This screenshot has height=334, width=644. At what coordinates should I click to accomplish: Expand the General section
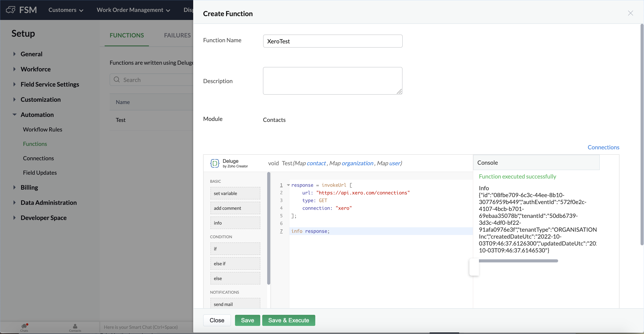(14, 54)
